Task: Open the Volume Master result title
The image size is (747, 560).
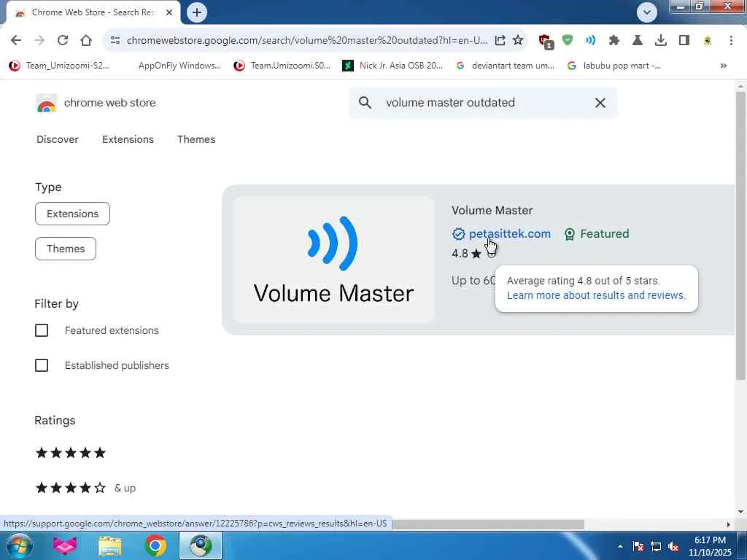Action: (492, 211)
